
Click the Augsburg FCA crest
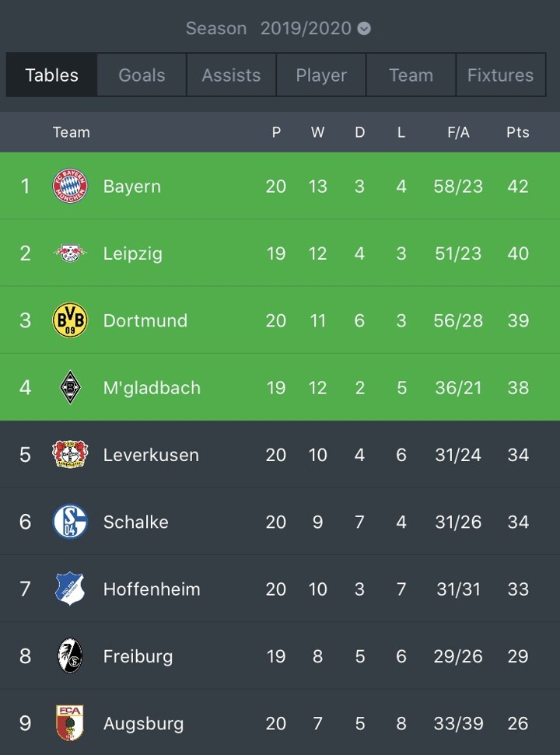70,722
